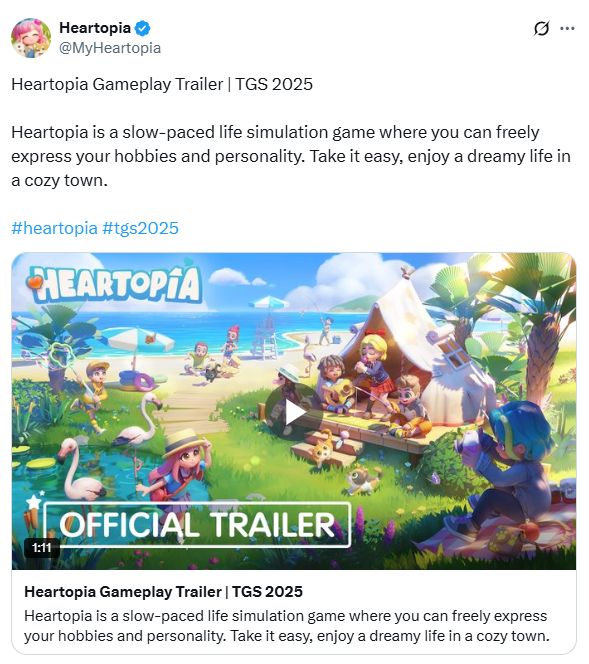Open the bold card title below the video
589x664 pixels.
pos(163,592)
